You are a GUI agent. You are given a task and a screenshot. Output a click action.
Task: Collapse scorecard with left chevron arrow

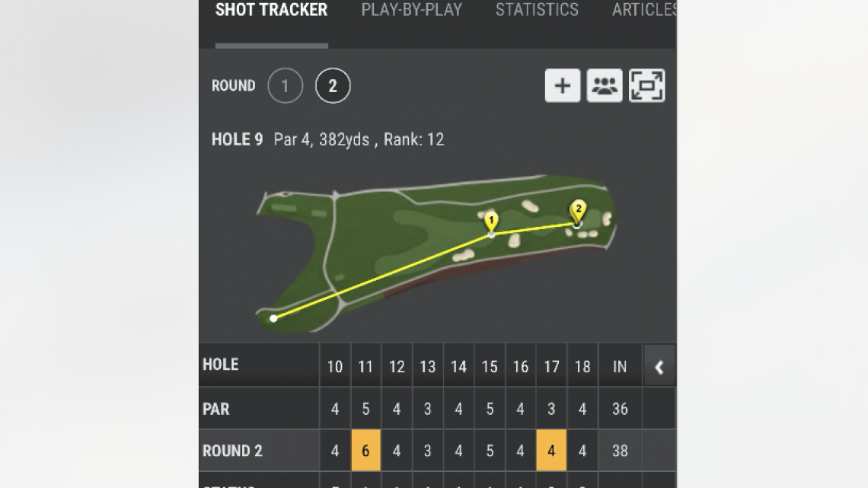pyautogui.click(x=659, y=367)
